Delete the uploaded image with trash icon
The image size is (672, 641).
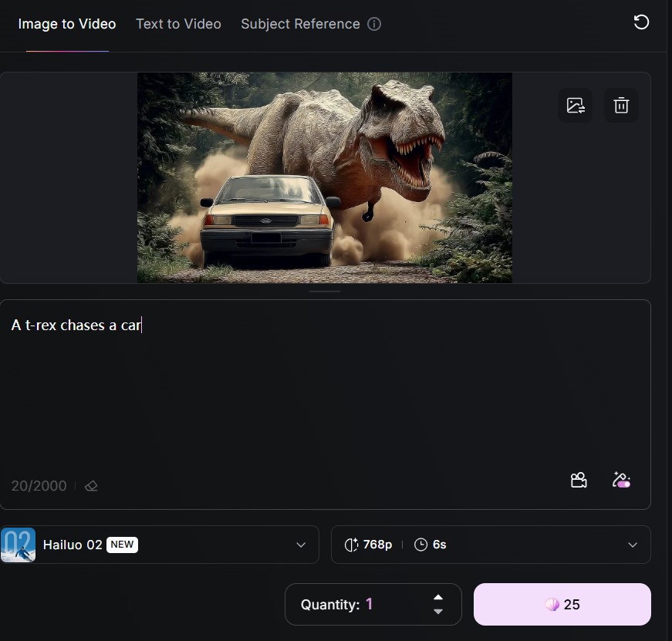coord(621,106)
